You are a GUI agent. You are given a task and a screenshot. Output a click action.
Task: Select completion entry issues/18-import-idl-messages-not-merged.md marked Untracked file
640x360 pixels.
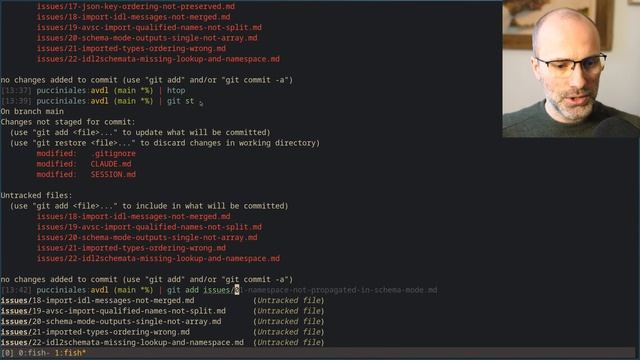(x=162, y=300)
